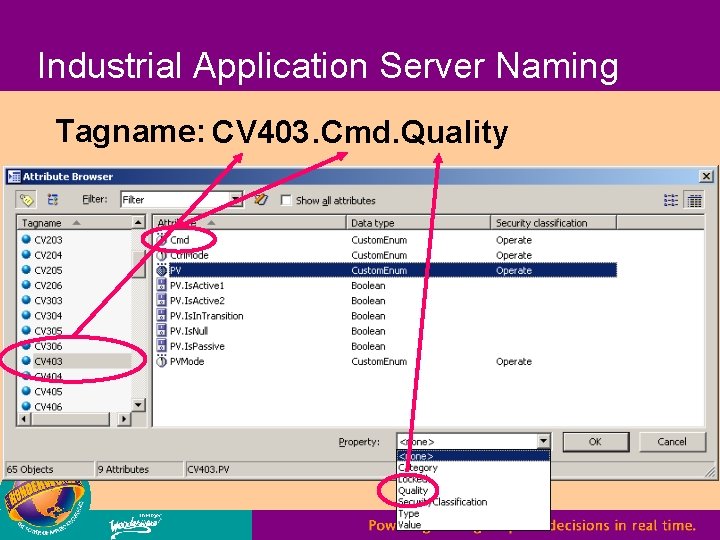Click inside the Filter text field

(x=175, y=200)
